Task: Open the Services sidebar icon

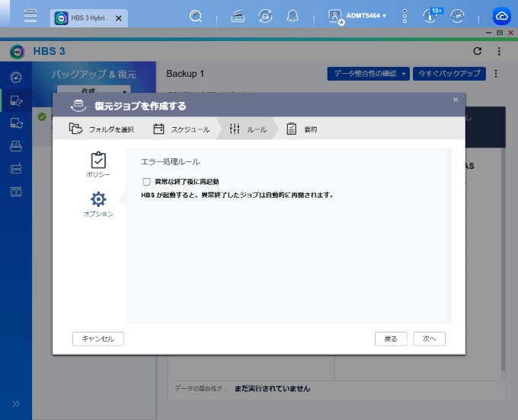Action: click(x=16, y=192)
